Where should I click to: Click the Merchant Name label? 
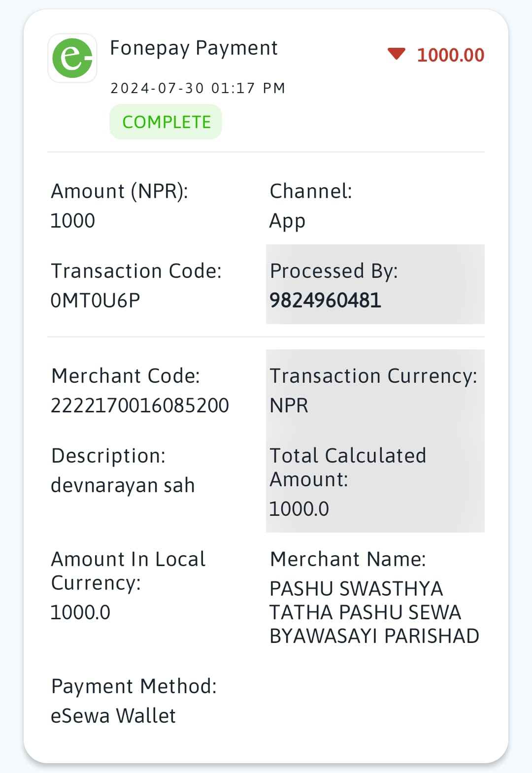pyautogui.click(x=348, y=559)
